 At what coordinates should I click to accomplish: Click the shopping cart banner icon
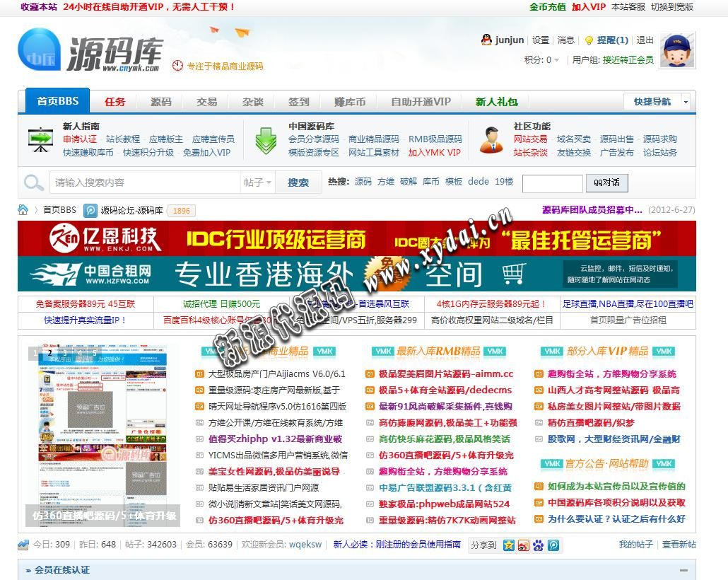[x=514, y=273]
